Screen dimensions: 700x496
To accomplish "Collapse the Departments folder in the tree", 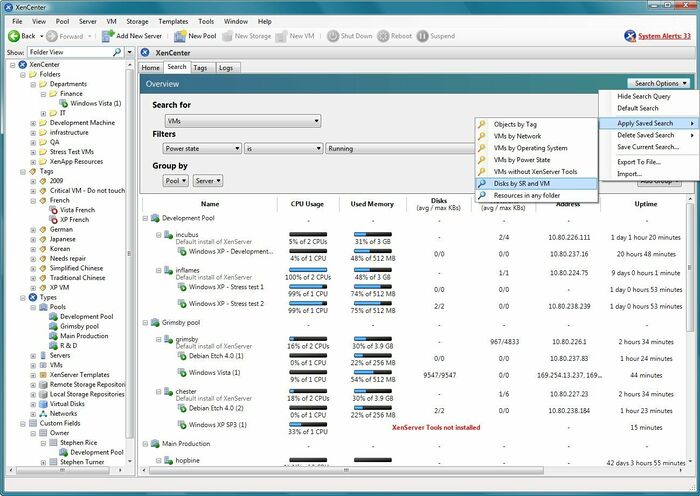I will point(33,84).
